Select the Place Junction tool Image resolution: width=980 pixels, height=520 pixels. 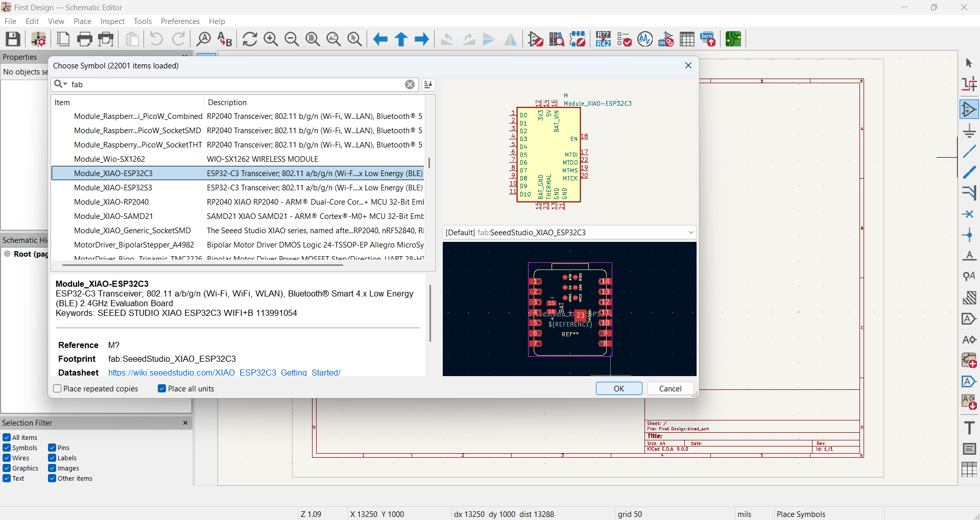click(x=969, y=235)
